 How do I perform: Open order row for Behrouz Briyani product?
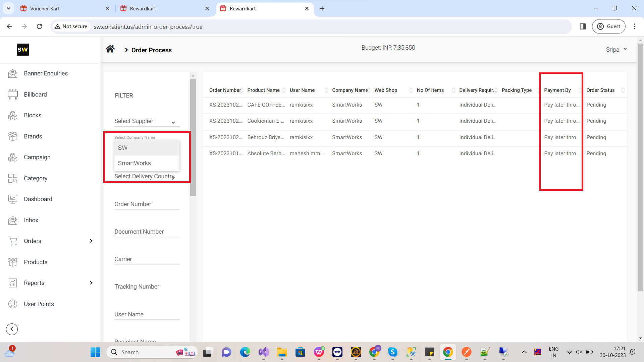pos(415,137)
